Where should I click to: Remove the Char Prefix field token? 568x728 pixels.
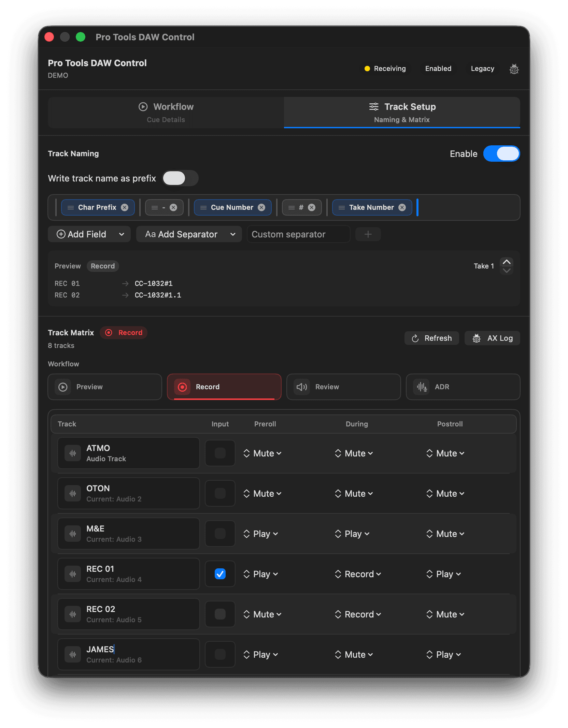click(125, 207)
